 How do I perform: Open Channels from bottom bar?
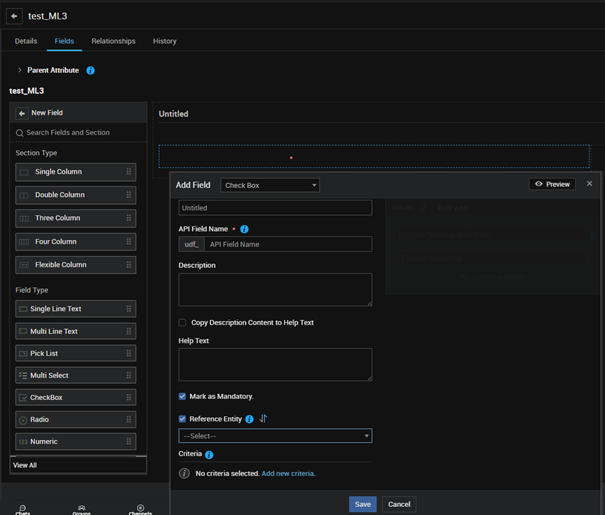(140, 510)
